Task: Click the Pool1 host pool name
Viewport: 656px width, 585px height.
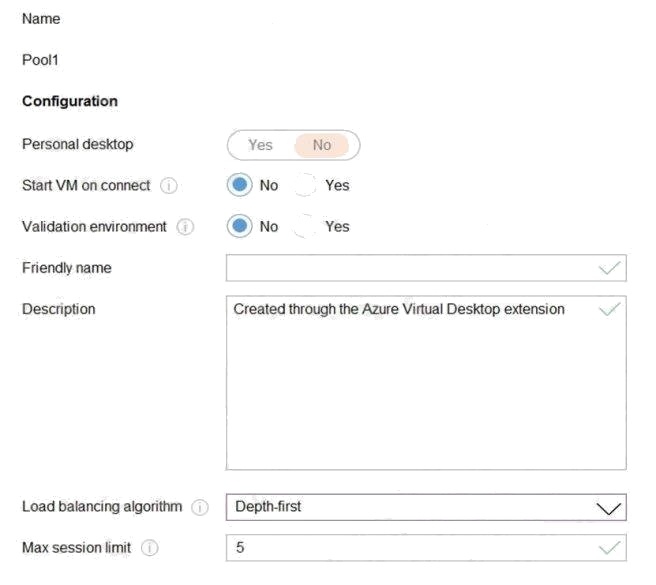Action: (x=40, y=60)
